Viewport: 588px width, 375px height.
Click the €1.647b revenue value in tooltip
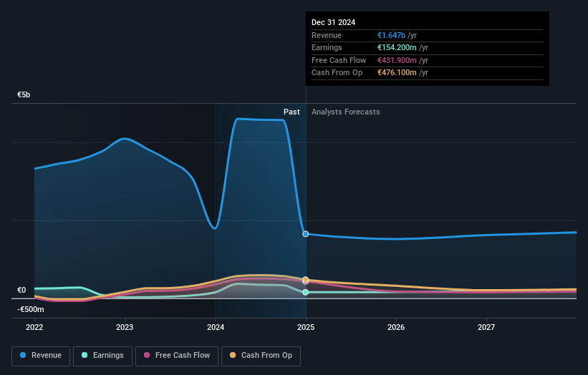pos(391,35)
